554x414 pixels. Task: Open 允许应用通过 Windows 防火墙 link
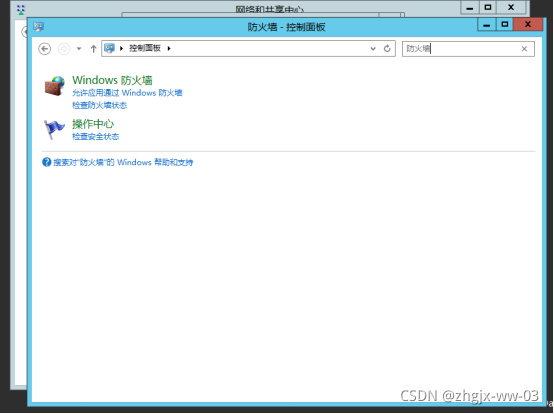127,93
